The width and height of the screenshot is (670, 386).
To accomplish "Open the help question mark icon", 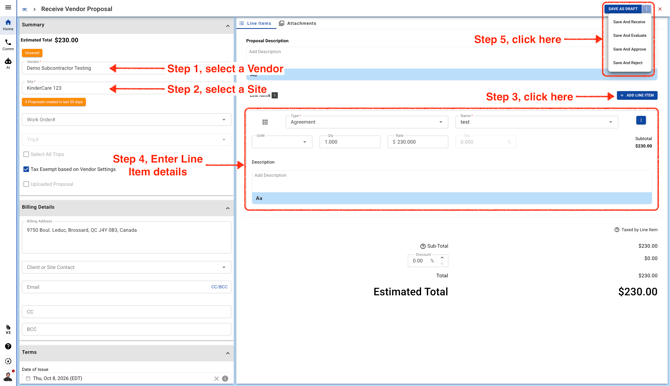I will tap(8, 346).
